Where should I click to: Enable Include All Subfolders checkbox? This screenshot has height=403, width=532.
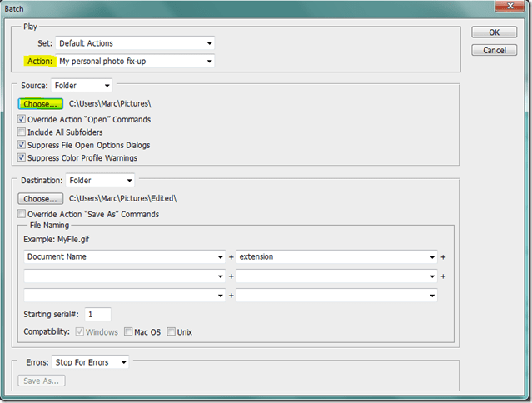(22, 132)
